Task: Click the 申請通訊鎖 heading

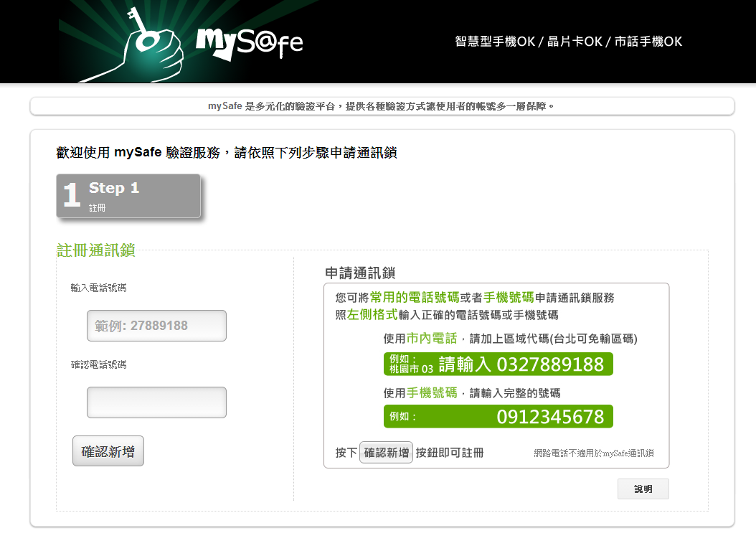Action: coord(360,273)
